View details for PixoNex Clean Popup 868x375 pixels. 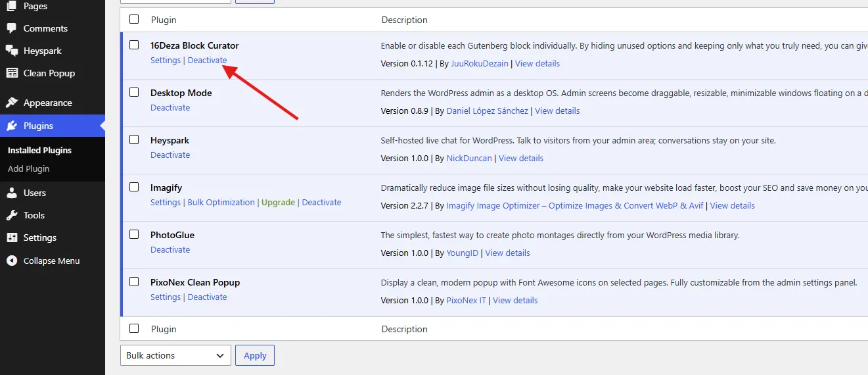coord(515,300)
